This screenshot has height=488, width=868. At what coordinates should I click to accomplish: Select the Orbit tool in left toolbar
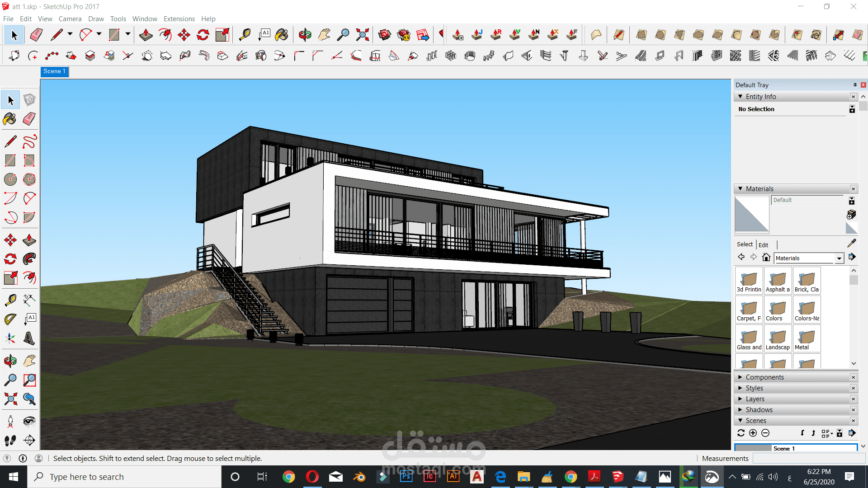[10, 361]
